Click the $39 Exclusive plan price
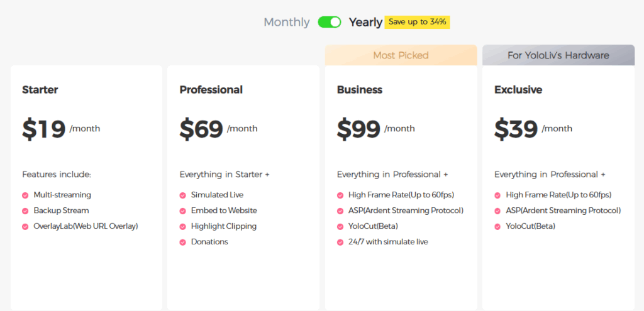This screenshot has width=644, height=311. [516, 129]
